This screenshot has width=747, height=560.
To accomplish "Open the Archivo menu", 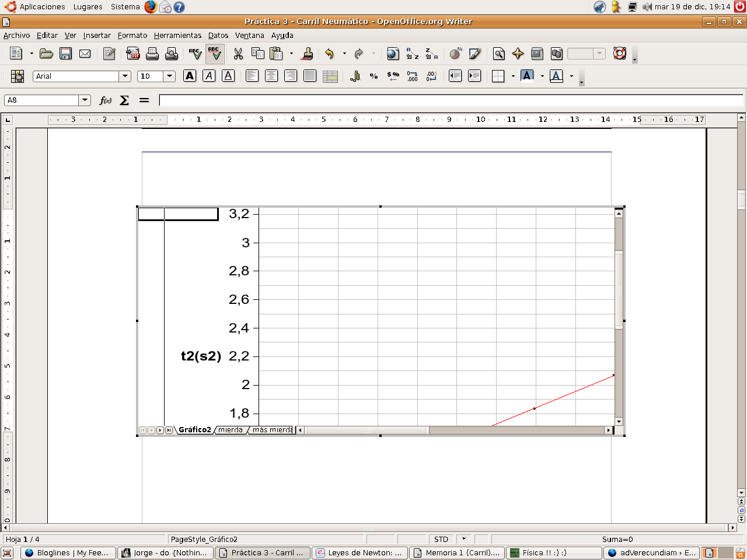I will [16, 36].
